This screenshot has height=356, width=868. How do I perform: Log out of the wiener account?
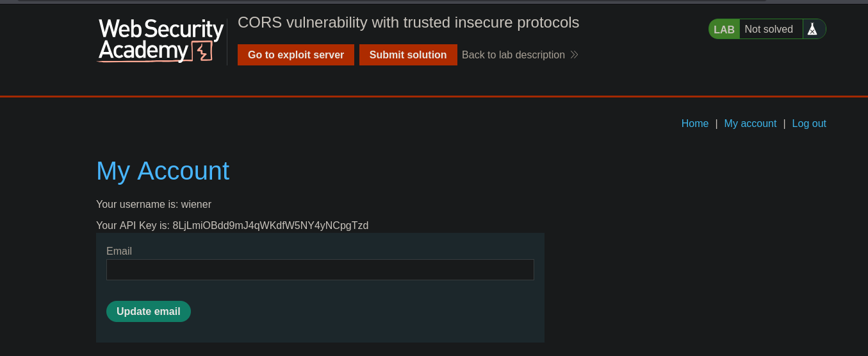pyautogui.click(x=809, y=124)
